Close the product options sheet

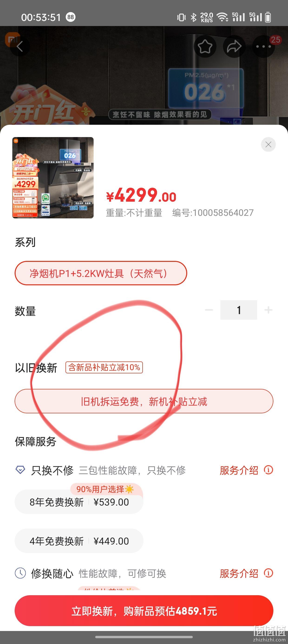tap(268, 144)
